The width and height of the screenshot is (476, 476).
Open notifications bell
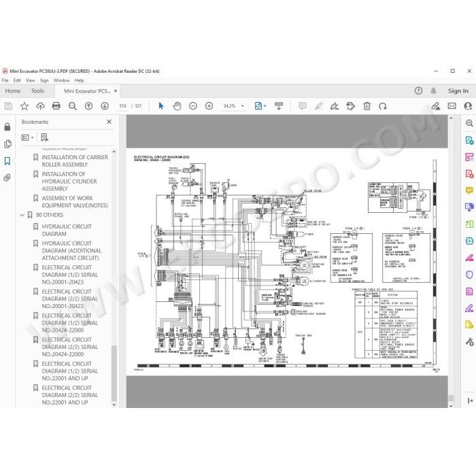click(434, 90)
